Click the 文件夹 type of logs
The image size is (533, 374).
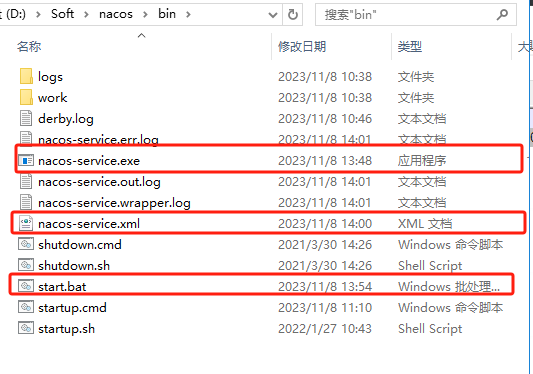point(416,77)
